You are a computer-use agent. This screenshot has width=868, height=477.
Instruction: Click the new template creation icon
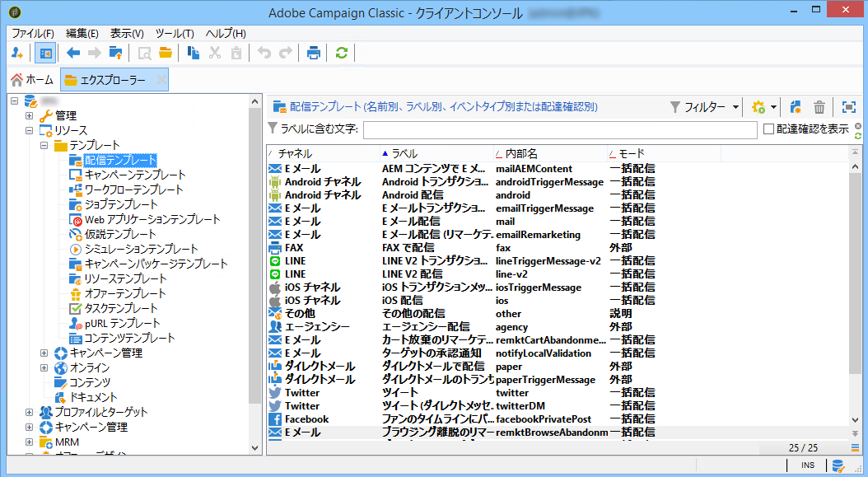796,107
